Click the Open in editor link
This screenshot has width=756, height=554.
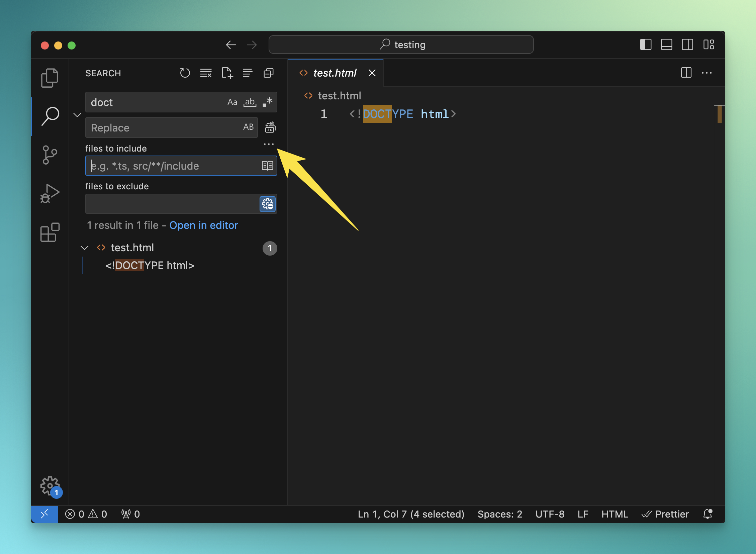coord(203,225)
